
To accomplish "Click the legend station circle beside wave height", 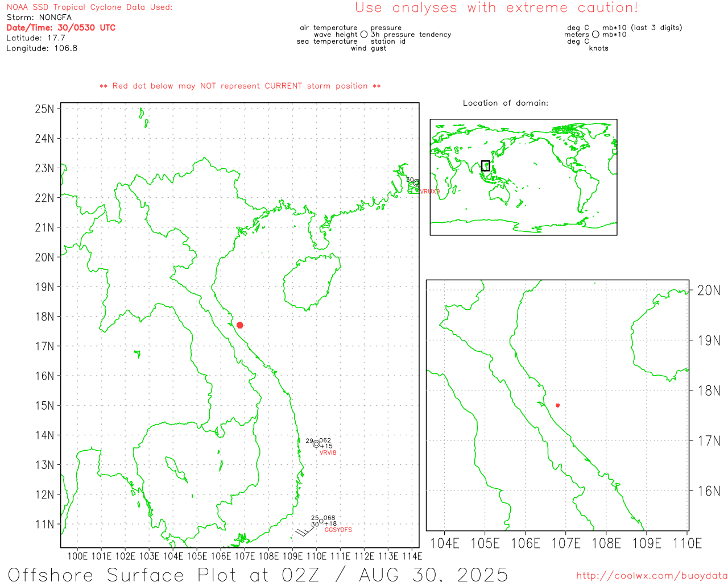I will 364,34.
